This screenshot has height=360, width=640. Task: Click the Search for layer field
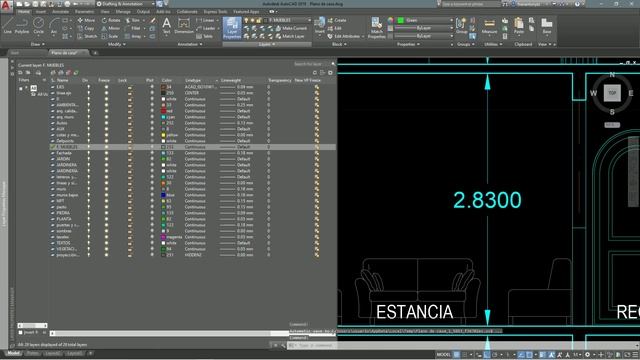312,64
